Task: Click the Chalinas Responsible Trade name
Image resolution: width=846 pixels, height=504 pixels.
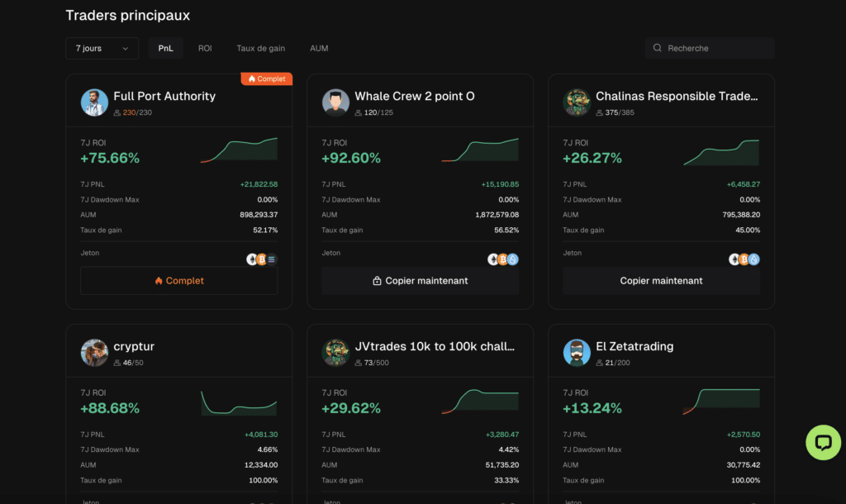Action: pos(677,96)
